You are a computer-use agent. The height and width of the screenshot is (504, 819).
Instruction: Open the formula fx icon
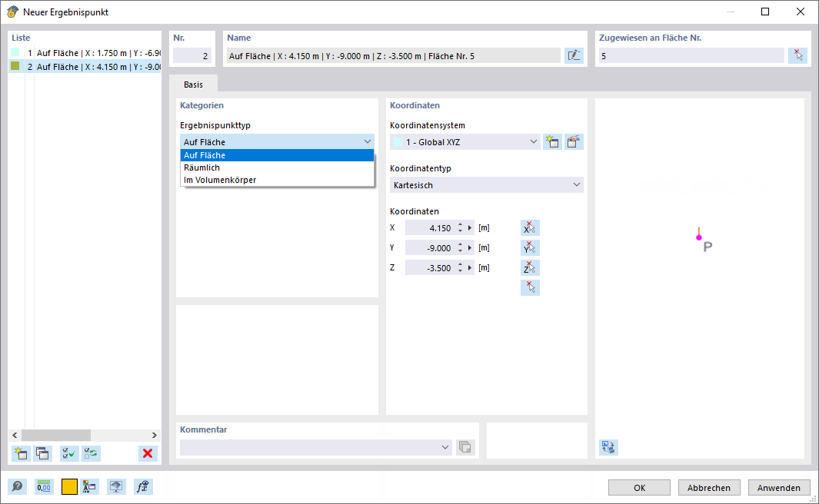[143, 487]
